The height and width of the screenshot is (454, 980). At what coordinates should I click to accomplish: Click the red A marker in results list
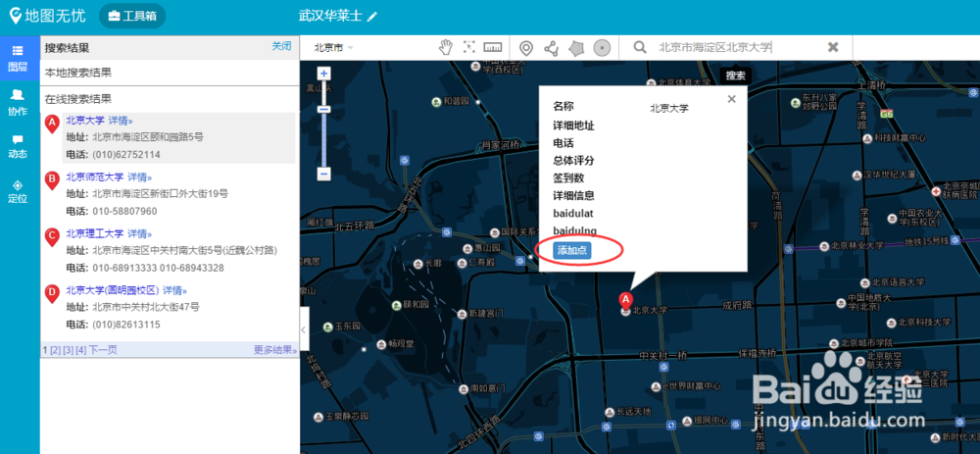[52, 124]
